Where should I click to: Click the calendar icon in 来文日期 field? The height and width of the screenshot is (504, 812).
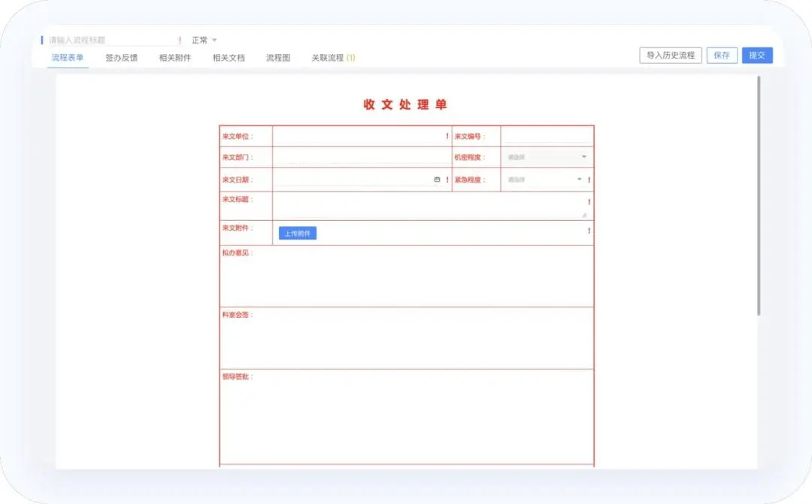(x=437, y=180)
